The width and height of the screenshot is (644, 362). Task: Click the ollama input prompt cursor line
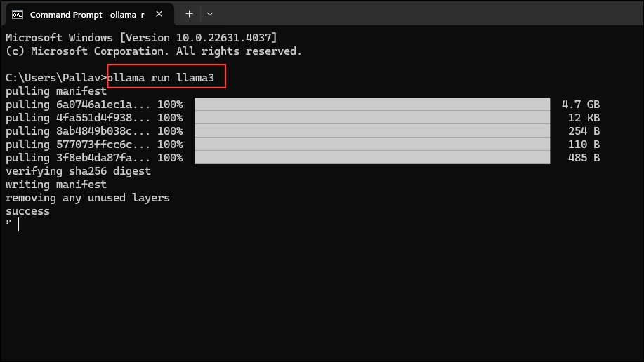[13, 224]
